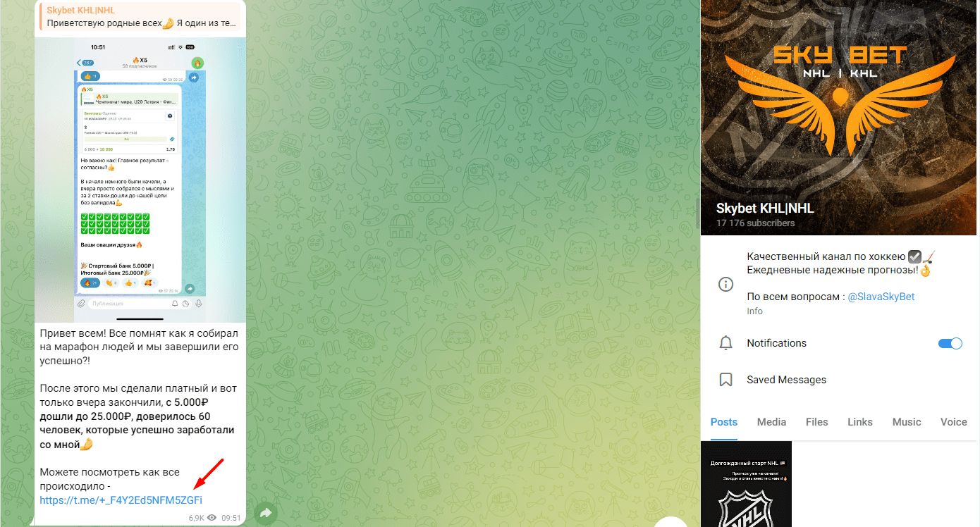Click the 'Привет всем!' message paragraph
This screenshot has height=527, width=980.
click(x=139, y=347)
